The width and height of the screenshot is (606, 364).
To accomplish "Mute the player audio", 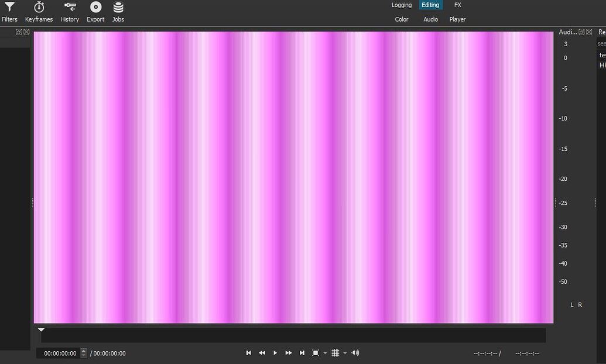I will pos(355,352).
